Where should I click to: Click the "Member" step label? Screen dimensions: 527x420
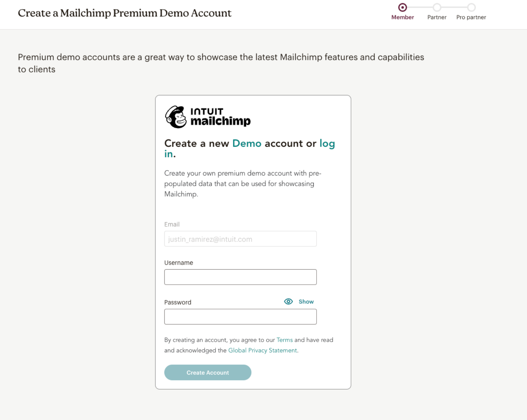pyautogui.click(x=402, y=17)
